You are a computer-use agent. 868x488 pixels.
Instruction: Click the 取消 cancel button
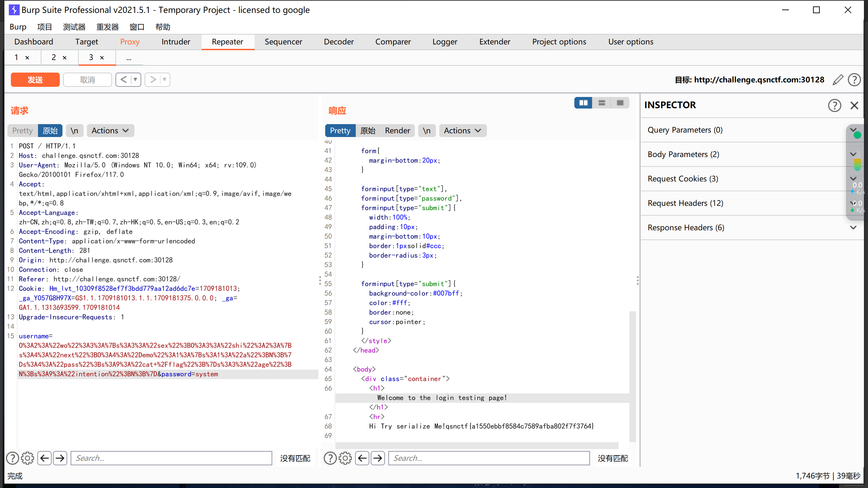(x=88, y=80)
